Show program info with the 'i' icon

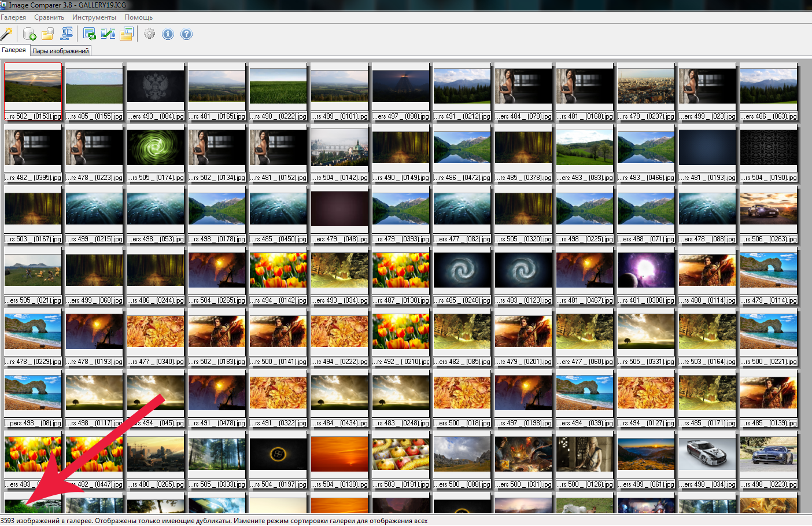[x=168, y=34]
